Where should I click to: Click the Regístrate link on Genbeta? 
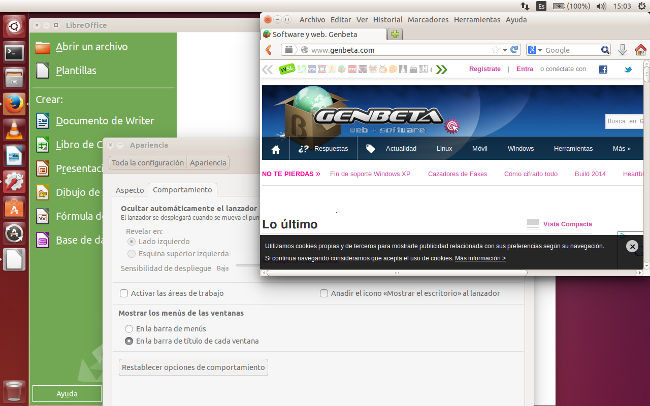[485, 69]
